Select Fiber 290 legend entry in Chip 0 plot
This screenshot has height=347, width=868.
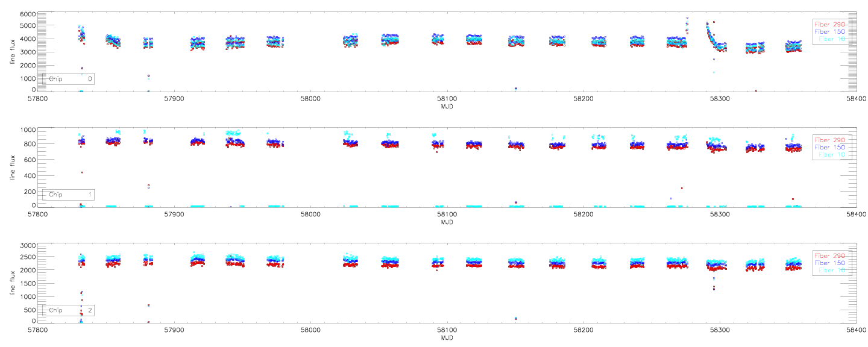pos(830,23)
